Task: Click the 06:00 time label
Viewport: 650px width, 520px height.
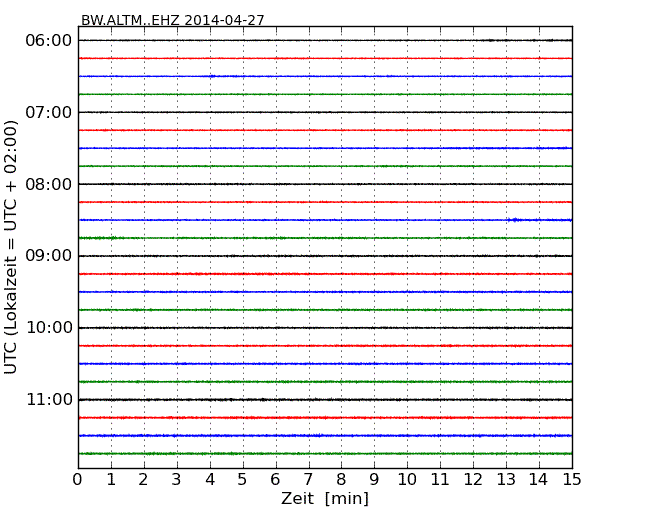Action: click(x=49, y=41)
